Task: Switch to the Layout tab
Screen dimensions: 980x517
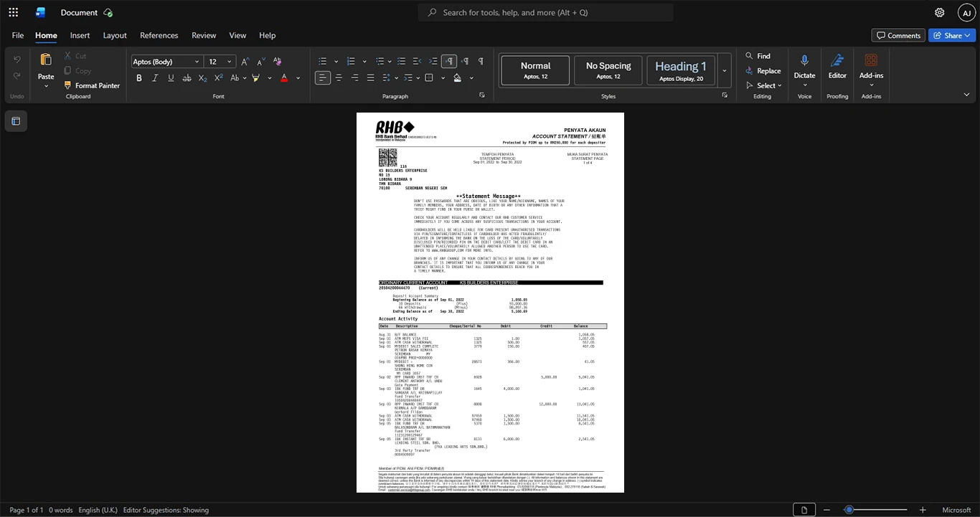Action: click(115, 35)
